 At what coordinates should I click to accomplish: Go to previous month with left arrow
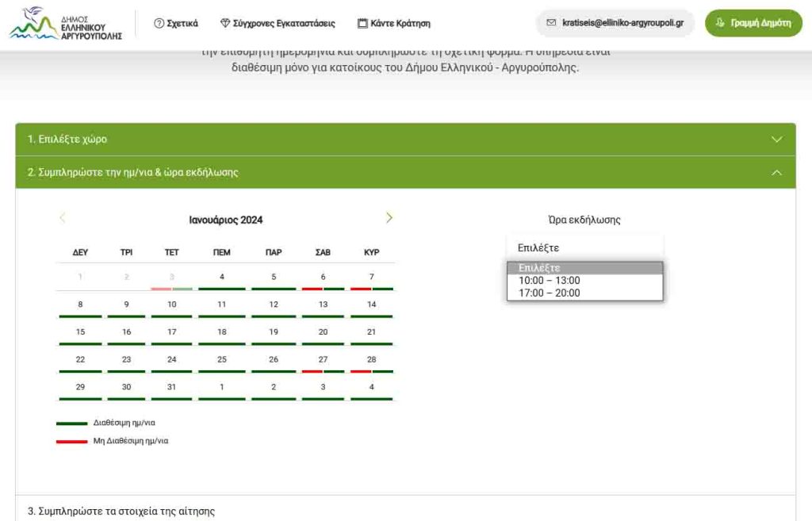(x=63, y=218)
